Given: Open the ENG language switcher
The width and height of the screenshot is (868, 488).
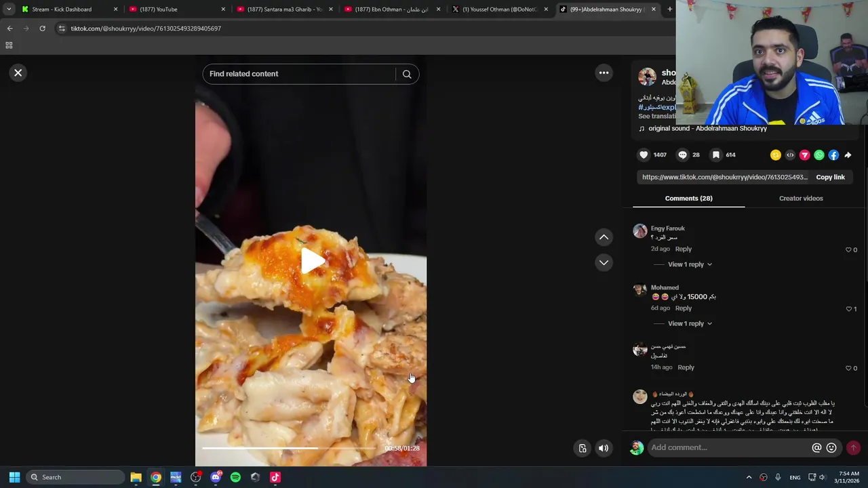Looking at the screenshot, I should 795,478.
